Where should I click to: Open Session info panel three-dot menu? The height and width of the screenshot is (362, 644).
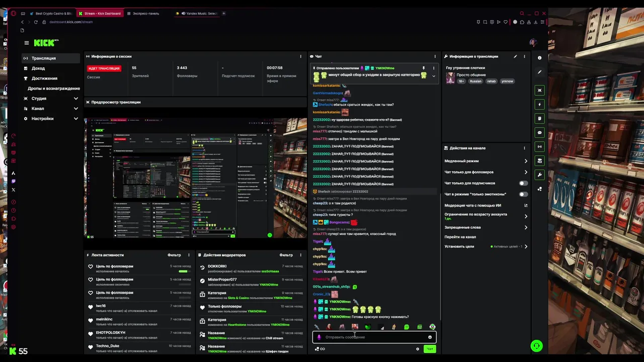pos(300,56)
